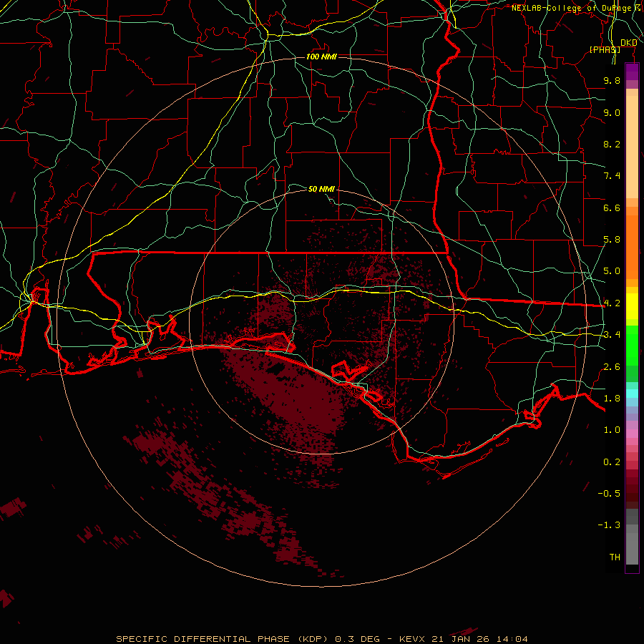This screenshot has height=644, width=644.
Task: Click the -0.5 scale label
Action: pyautogui.click(x=609, y=494)
